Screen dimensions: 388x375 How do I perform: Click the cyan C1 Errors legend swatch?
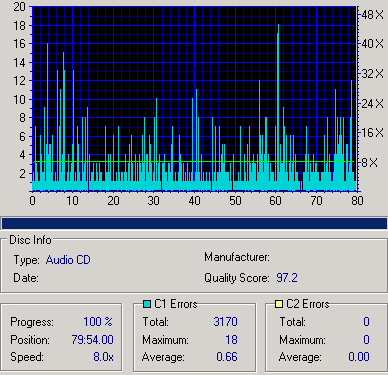click(x=147, y=304)
